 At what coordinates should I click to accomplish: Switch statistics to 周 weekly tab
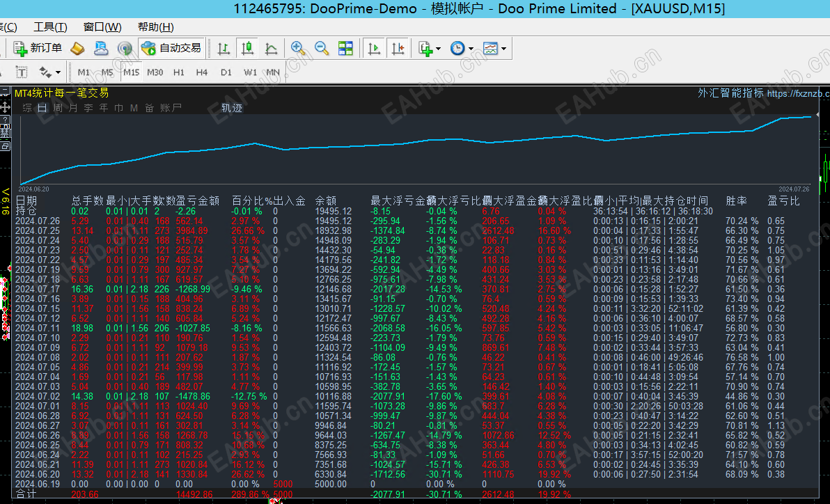[58, 108]
